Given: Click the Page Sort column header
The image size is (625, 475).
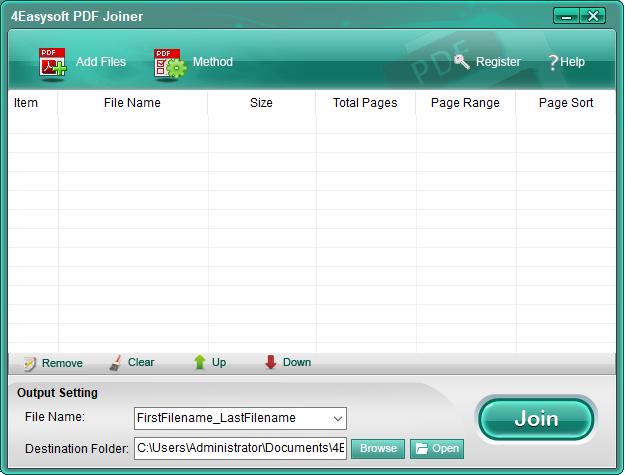Looking at the screenshot, I should (566, 103).
